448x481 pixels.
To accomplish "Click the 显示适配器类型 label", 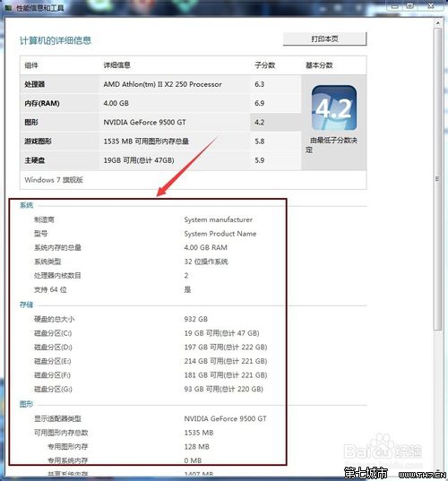I will coord(57,418).
